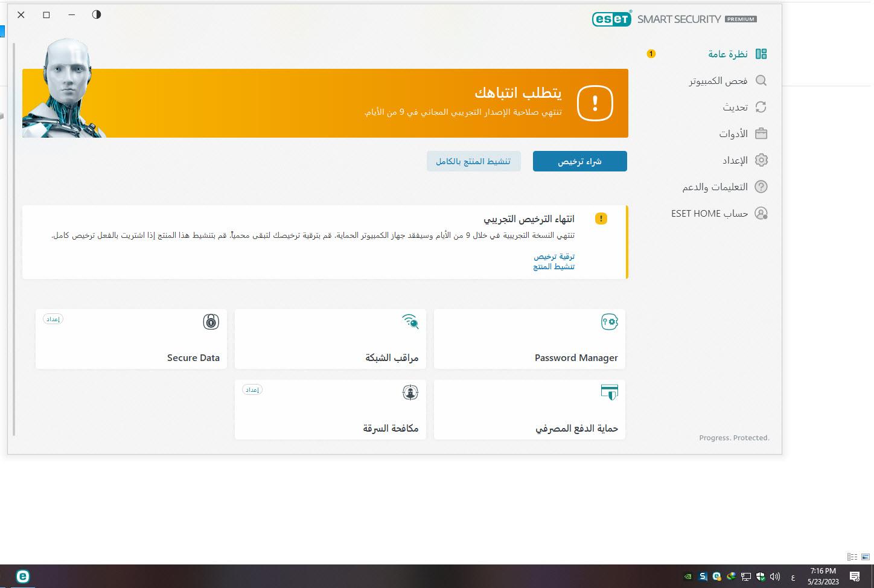Image resolution: width=874 pixels, height=588 pixels.
Task: Click the شراء ترخيص buy license button
Action: (579, 161)
